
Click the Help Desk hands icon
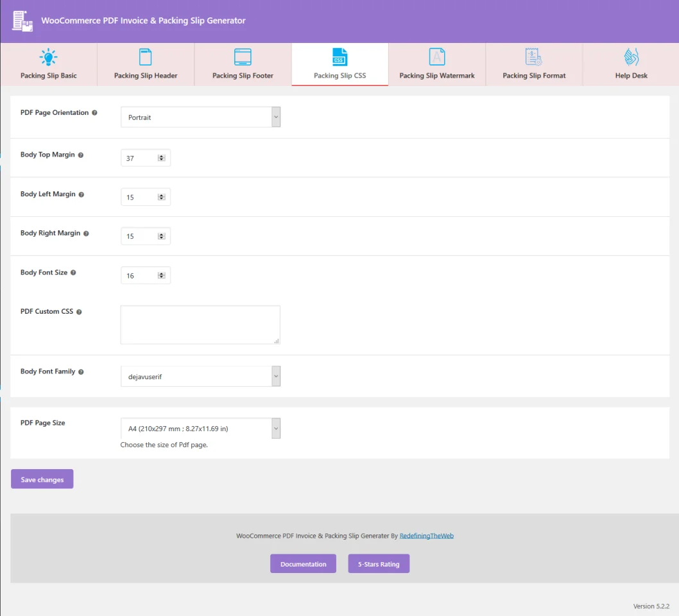(632, 57)
